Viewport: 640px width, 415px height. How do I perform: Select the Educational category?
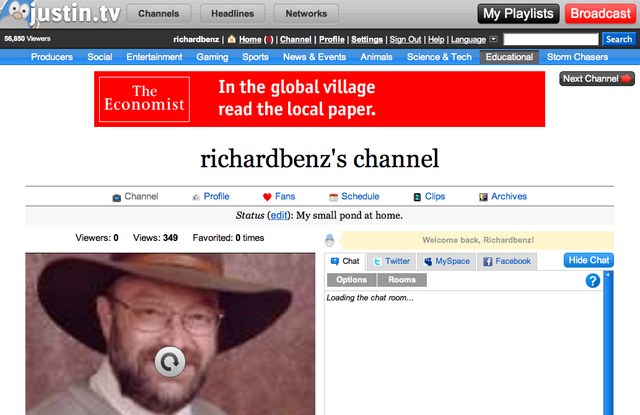click(x=509, y=57)
